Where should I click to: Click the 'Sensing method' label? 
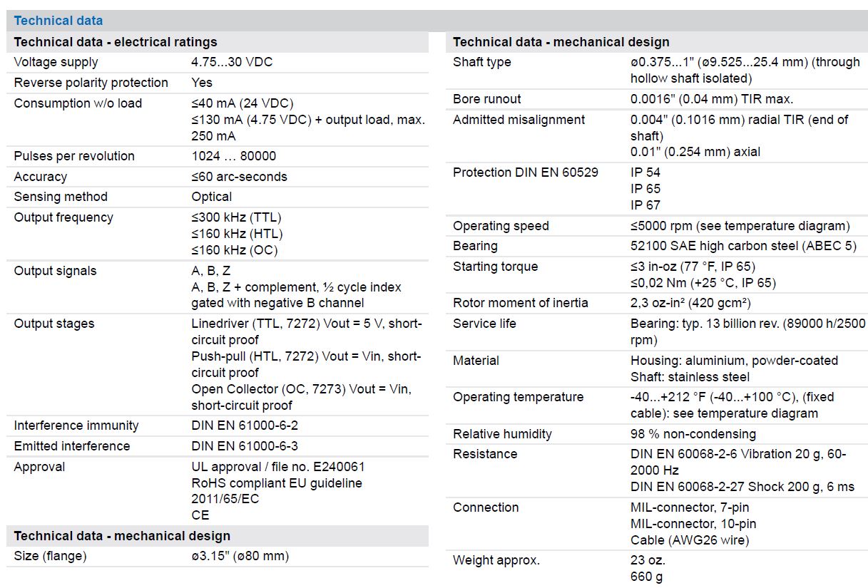pyautogui.click(x=61, y=197)
